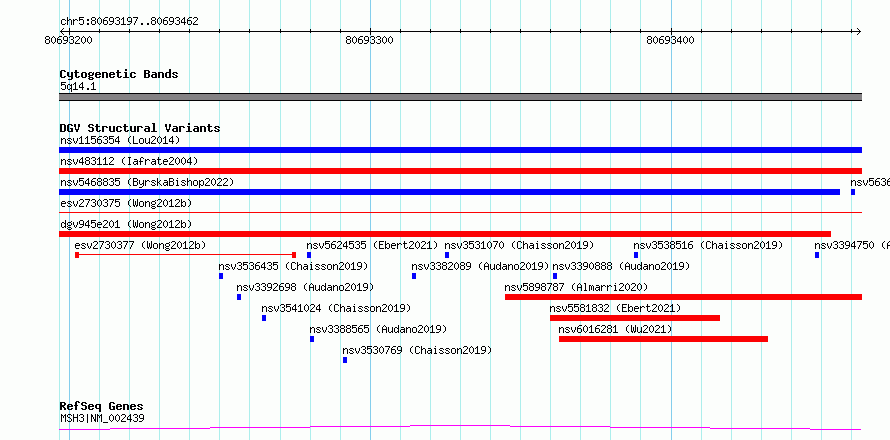Image resolution: width=890 pixels, height=440 pixels.
Task: Click the nsv3536435 (Chaisson2019) label
Action: tap(293, 266)
